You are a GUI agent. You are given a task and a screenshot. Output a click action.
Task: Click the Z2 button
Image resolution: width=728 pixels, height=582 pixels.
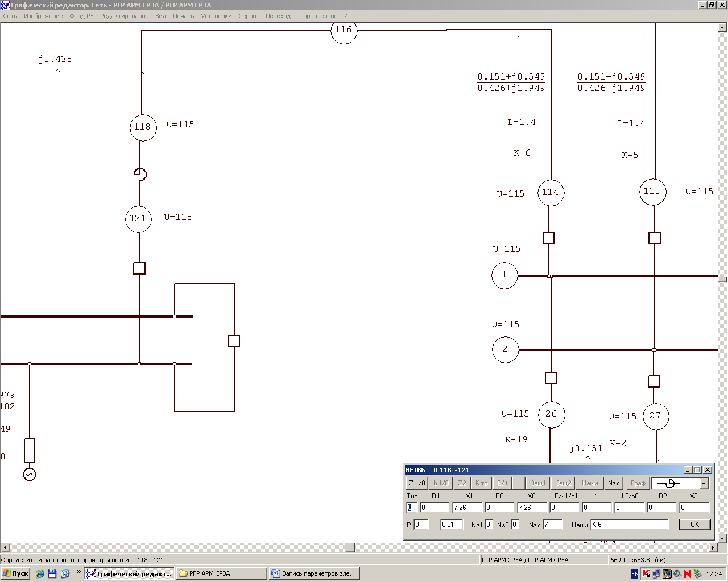click(462, 483)
